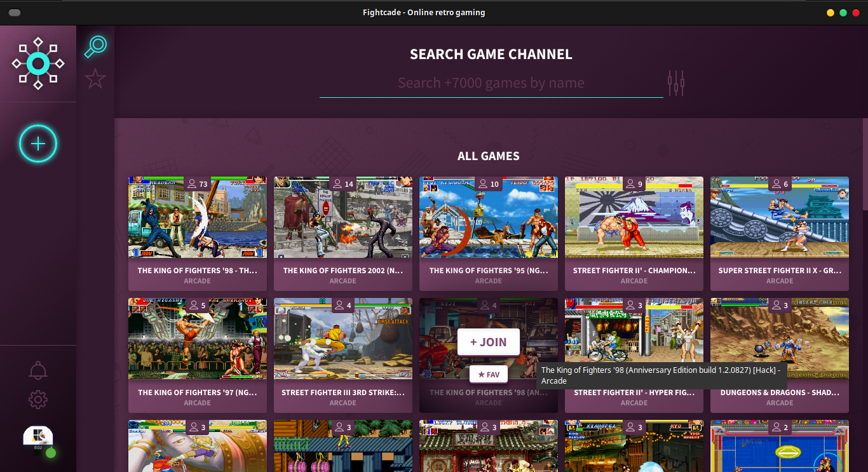Click the SEARCH GAME CHANNEL heading

click(491, 55)
